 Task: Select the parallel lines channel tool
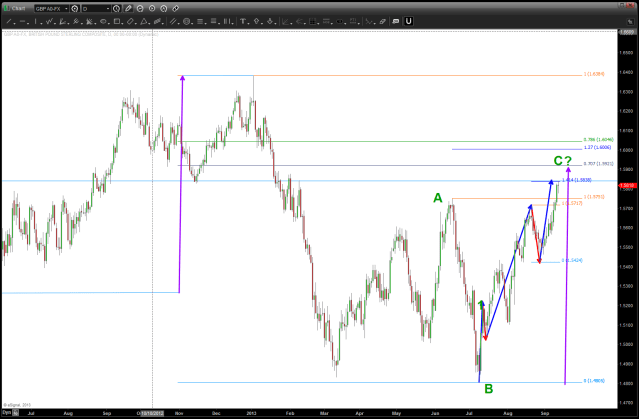(173, 21)
